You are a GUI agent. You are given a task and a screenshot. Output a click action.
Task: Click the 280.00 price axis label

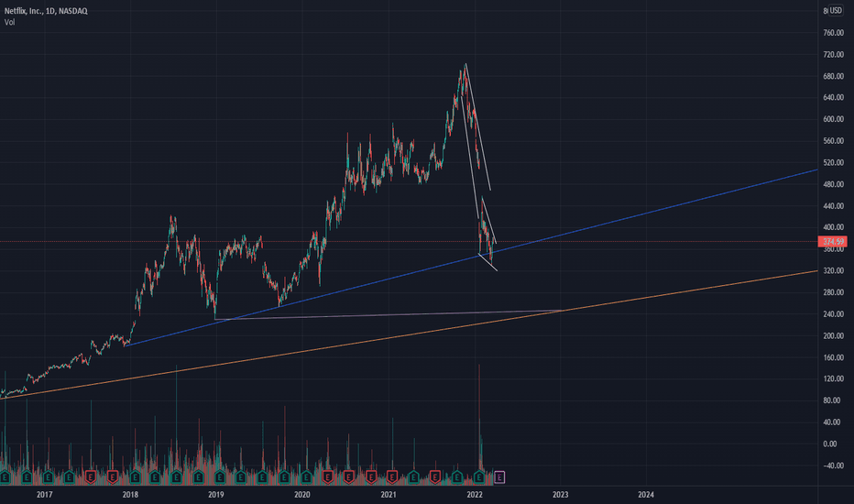(833, 292)
